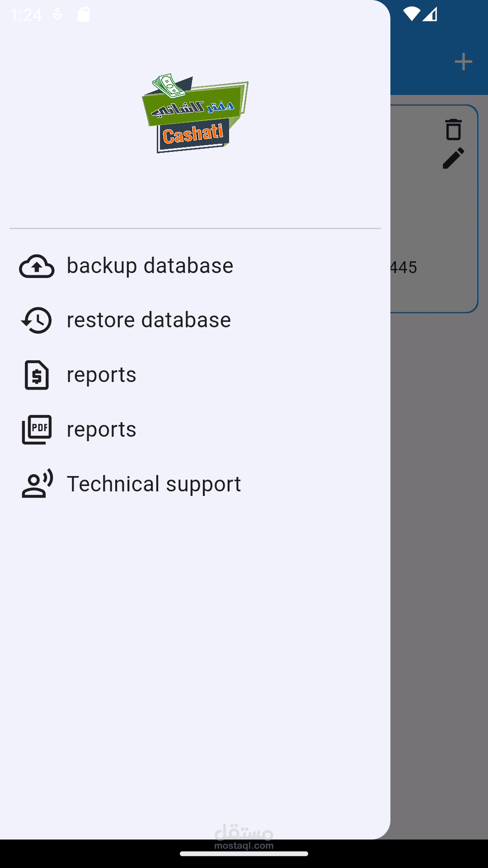Select the "backup database" menu label
488x868 pixels.
(150, 266)
